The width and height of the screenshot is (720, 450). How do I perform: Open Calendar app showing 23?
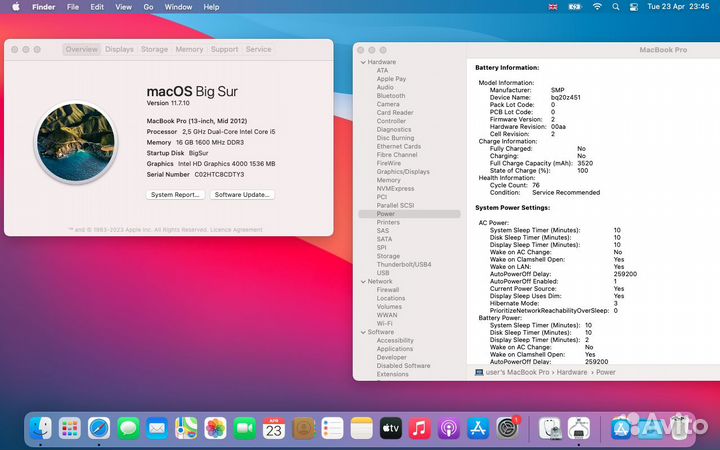(274, 428)
